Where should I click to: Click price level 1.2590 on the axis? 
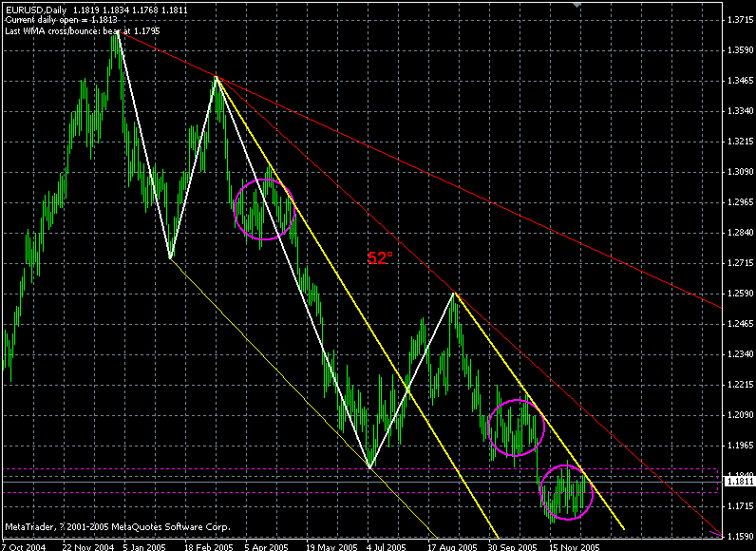click(740, 294)
